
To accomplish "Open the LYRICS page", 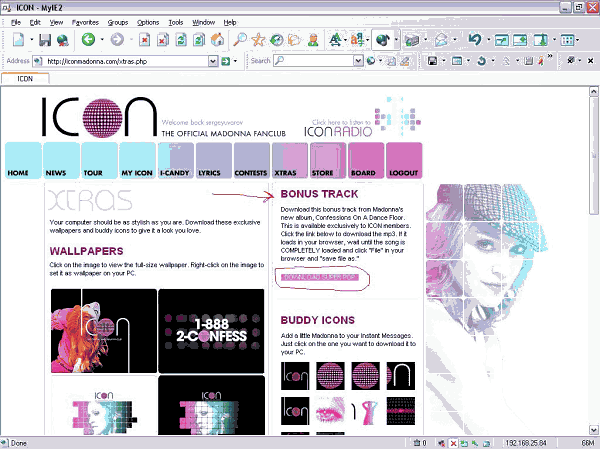I will coord(214,160).
